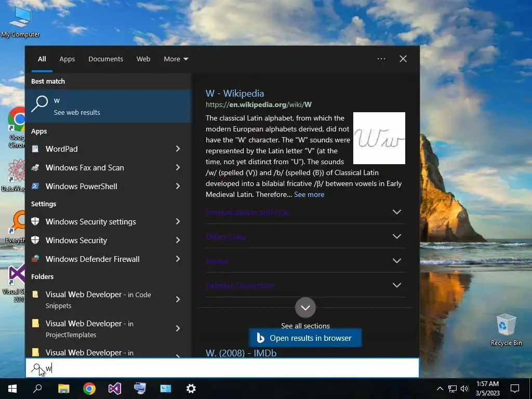Screen dimensions: 532x399
Task: Click Open results in browser button
Action: (x=305, y=338)
